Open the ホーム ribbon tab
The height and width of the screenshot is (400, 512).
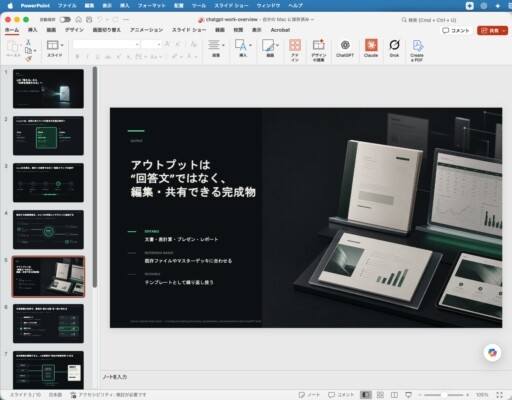(x=12, y=30)
